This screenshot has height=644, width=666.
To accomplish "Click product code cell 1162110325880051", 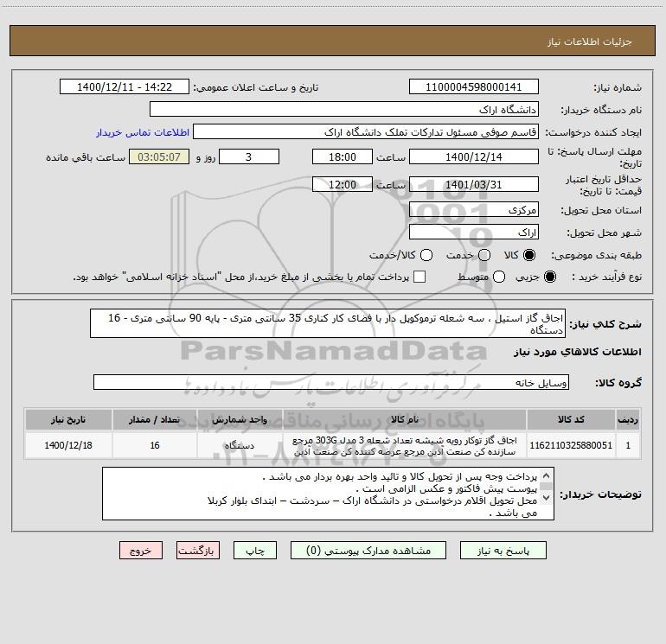I will (571, 445).
